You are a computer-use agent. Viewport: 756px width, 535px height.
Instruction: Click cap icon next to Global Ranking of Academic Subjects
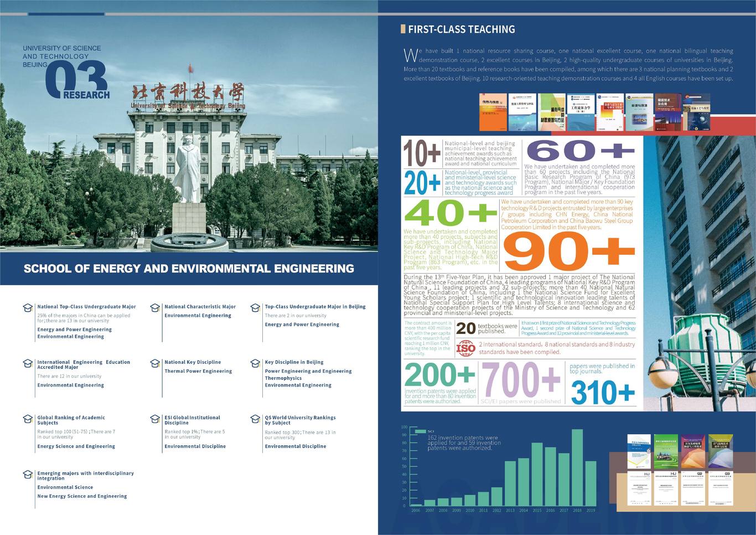tap(28, 419)
